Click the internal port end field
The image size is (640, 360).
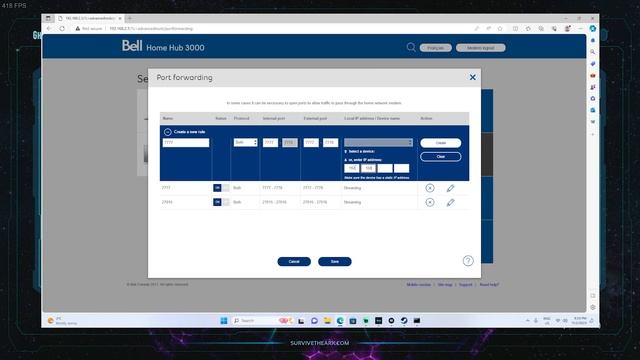click(289, 142)
